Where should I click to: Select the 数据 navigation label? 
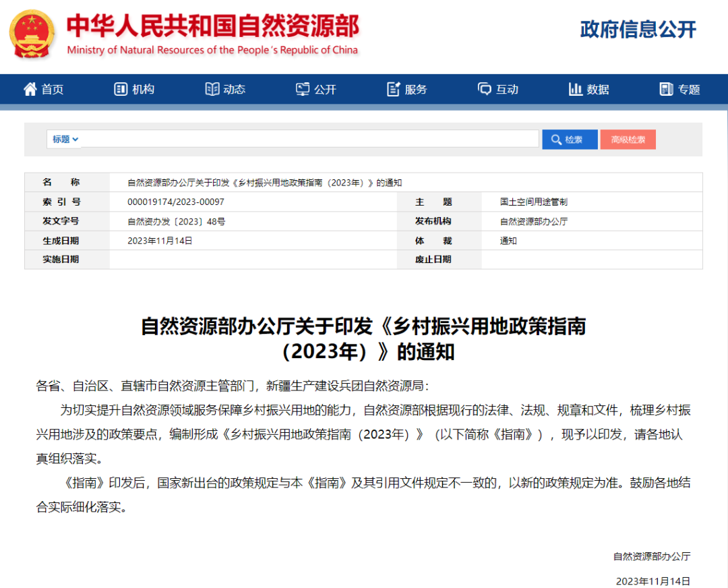(598, 90)
